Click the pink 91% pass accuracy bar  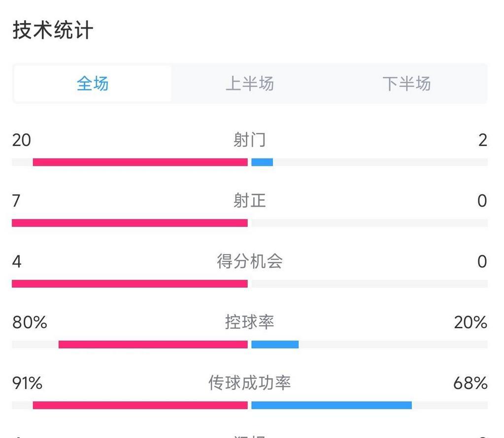140,405
